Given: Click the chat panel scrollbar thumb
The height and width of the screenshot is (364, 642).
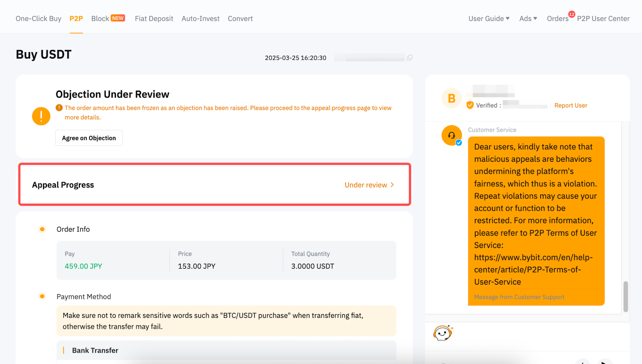Looking at the screenshot, I should (626, 297).
